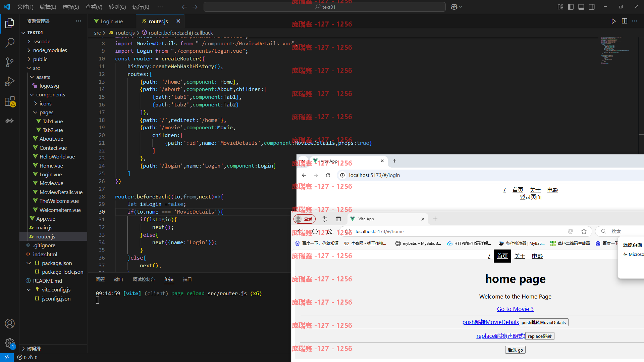Click the text01 command center search box

pyautogui.click(x=324, y=7)
